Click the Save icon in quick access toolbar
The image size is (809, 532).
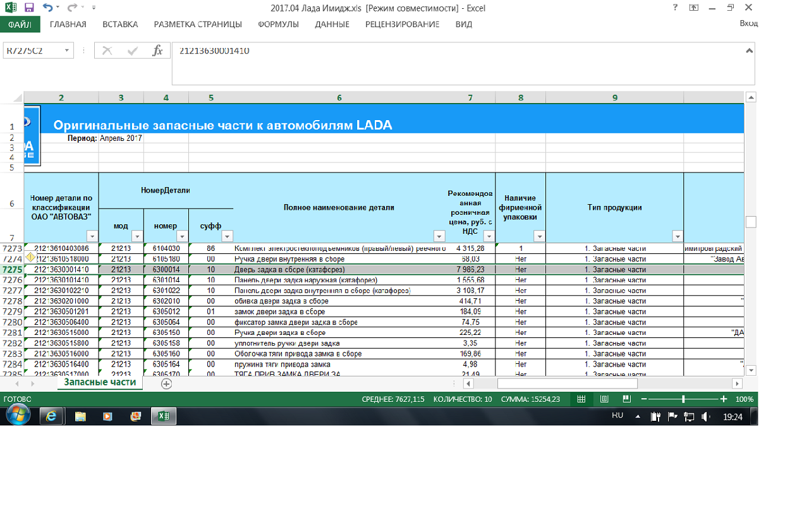tap(28, 8)
